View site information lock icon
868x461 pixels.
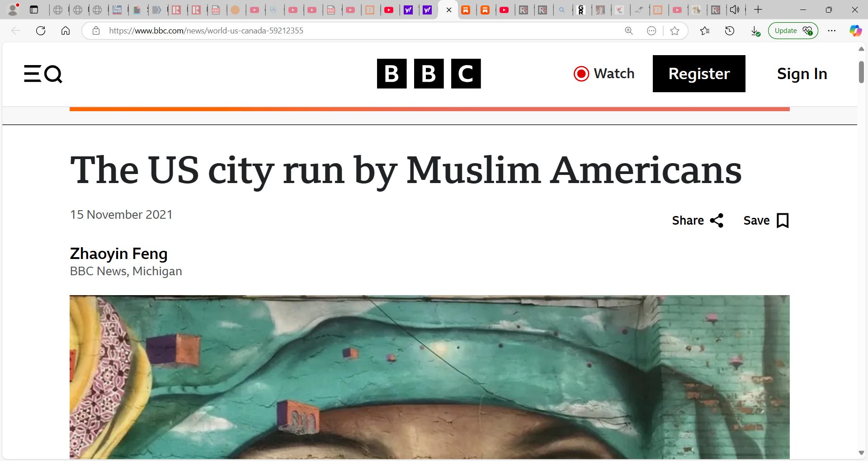[x=96, y=31]
